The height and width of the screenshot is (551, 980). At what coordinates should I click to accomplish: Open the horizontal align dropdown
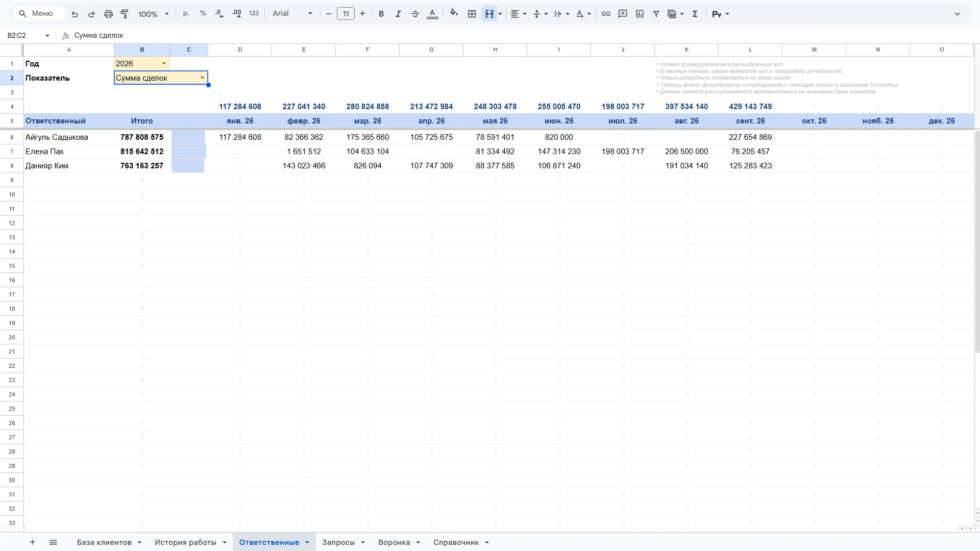(519, 14)
